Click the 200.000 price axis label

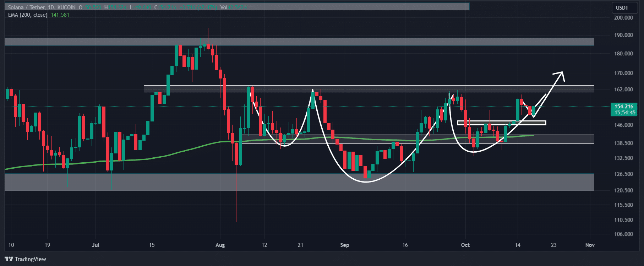pyautogui.click(x=623, y=17)
